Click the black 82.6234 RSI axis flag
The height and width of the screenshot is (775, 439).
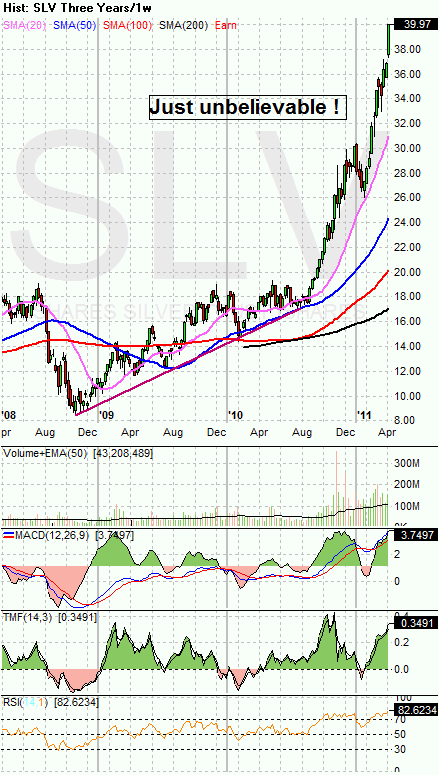coord(415,710)
